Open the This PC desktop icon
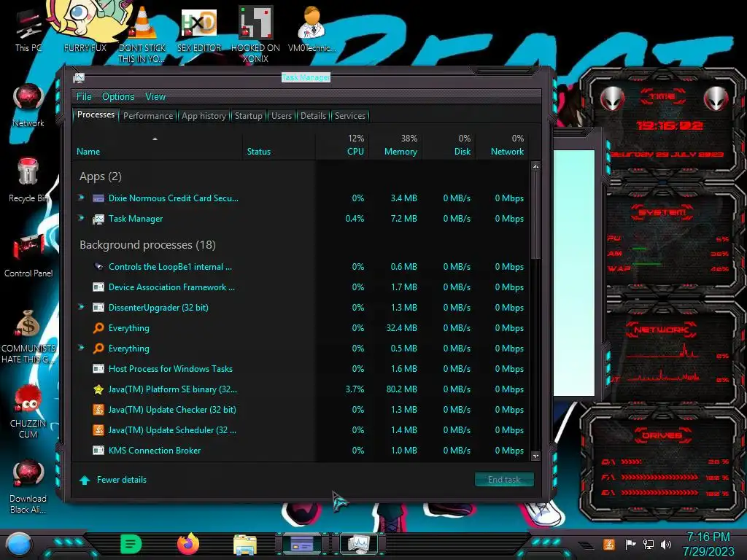The width and height of the screenshot is (747, 560). click(x=28, y=29)
